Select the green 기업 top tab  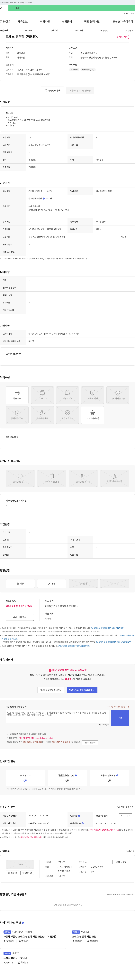17,8
